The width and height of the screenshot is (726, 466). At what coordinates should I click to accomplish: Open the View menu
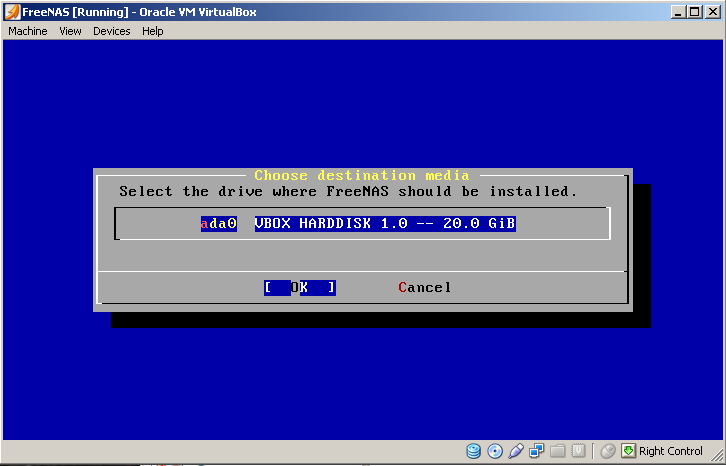[70, 31]
